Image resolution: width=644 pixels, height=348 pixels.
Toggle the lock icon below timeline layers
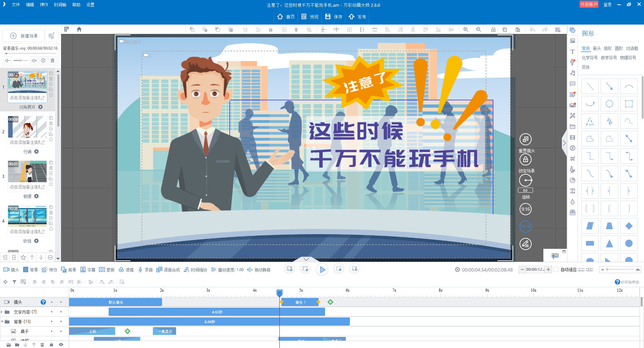(x=51, y=345)
